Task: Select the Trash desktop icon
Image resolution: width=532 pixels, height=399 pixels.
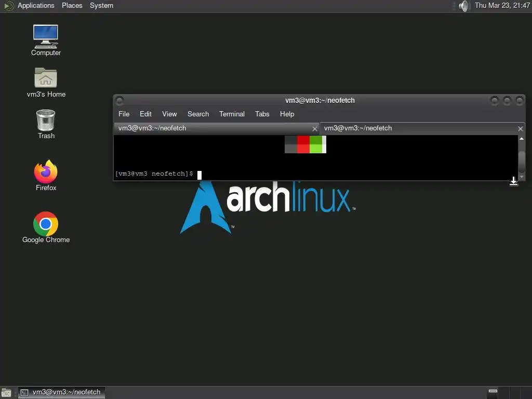Action: (x=46, y=124)
